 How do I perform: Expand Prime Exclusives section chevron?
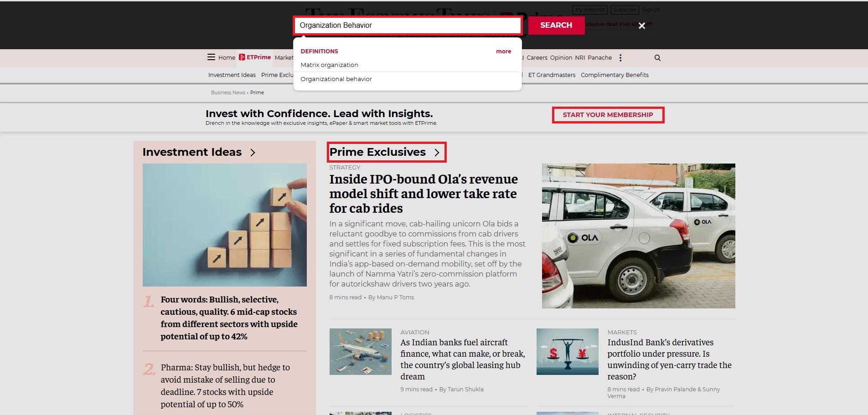(437, 153)
